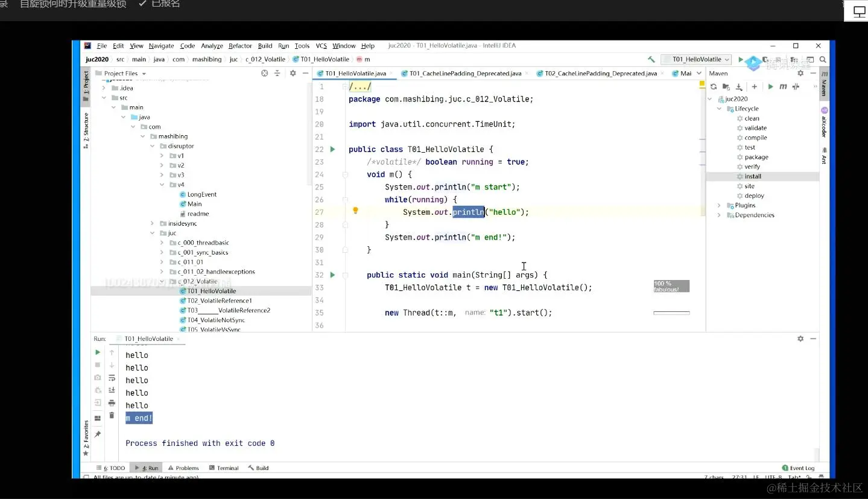Expand the c_000_threadbasic folder
Image resolution: width=868 pixels, height=499 pixels.
[162, 243]
